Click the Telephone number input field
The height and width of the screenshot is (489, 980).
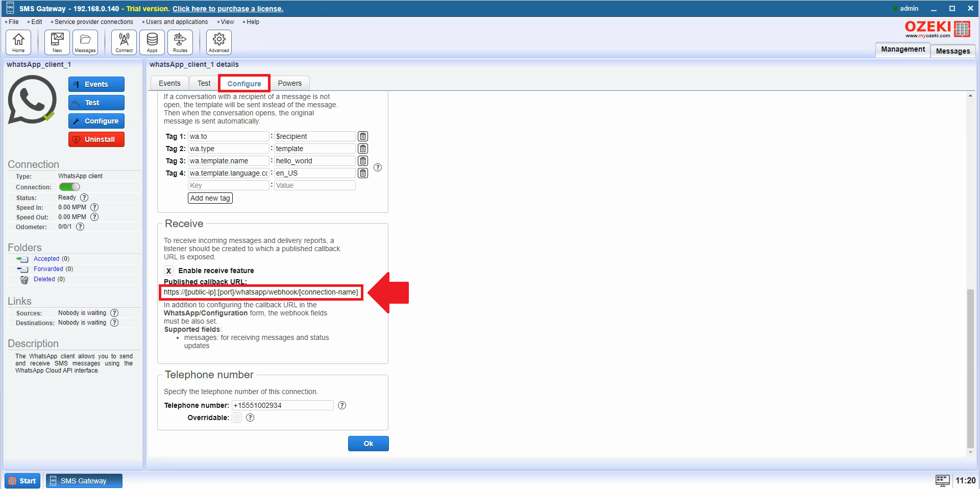(283, 405)
